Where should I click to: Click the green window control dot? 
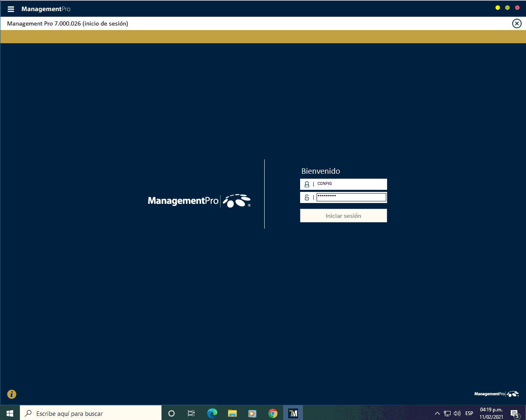point(507,8)
